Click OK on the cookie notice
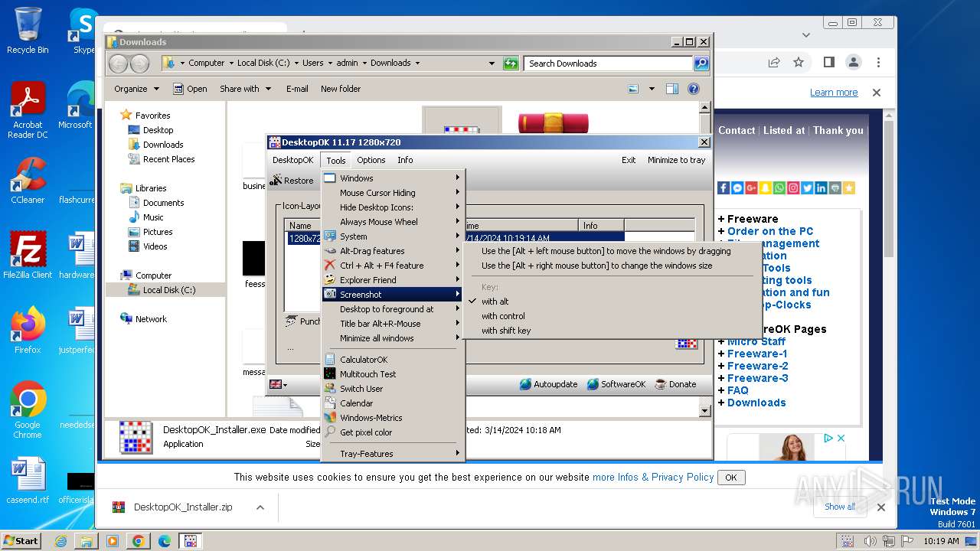980x551 pixels. point(730,478)
